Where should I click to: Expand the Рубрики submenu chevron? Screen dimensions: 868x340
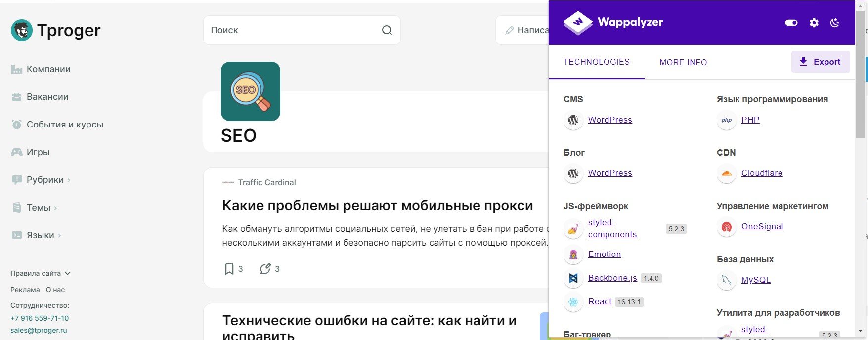point(69,180)
